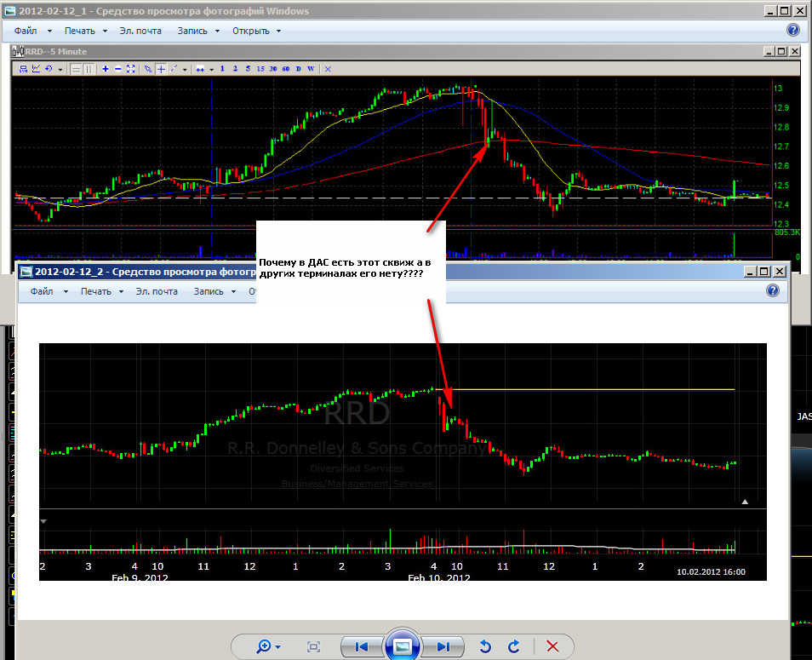Click Эл. почта in the 2012-02-12_1 window
The height and width of the screenshot is (660, 812).
[x=140, y=31]
